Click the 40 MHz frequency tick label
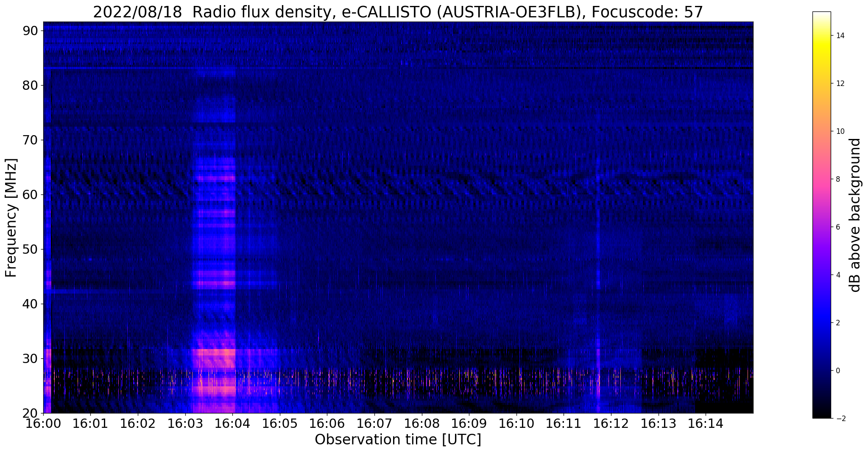This screenshot has height=452, width=868. coord(30,304)
